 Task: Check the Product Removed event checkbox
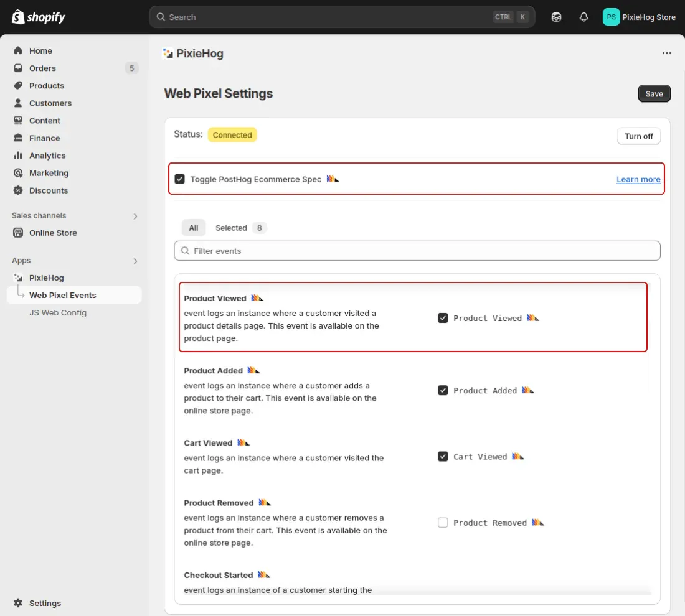pyautogui.click(x=443, y=523)
